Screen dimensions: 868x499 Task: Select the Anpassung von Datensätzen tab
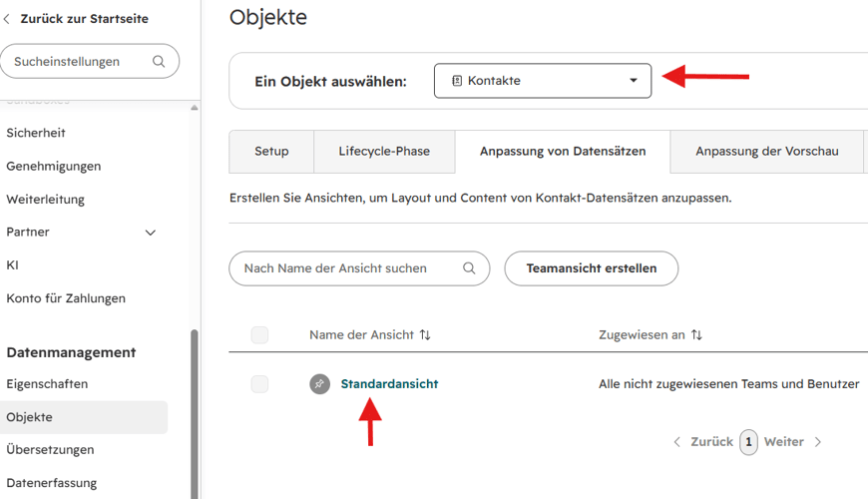pyautogui.click(x=563, y=151)
